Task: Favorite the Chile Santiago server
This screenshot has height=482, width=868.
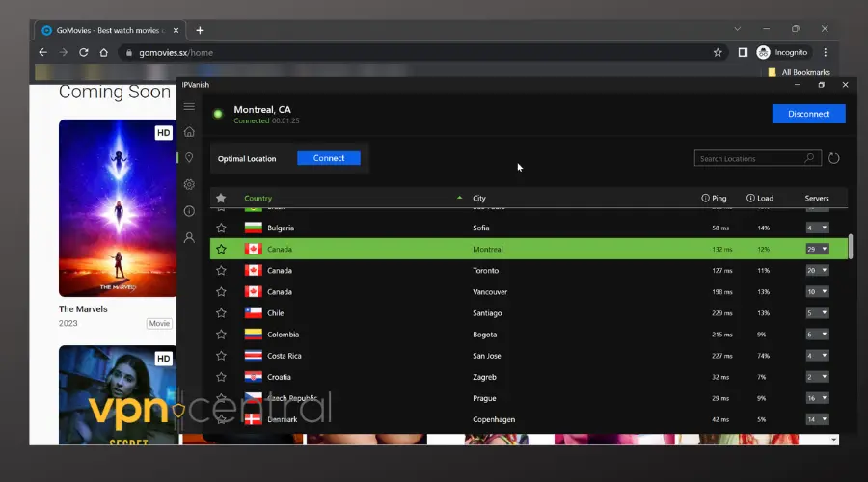Action: 221,313
